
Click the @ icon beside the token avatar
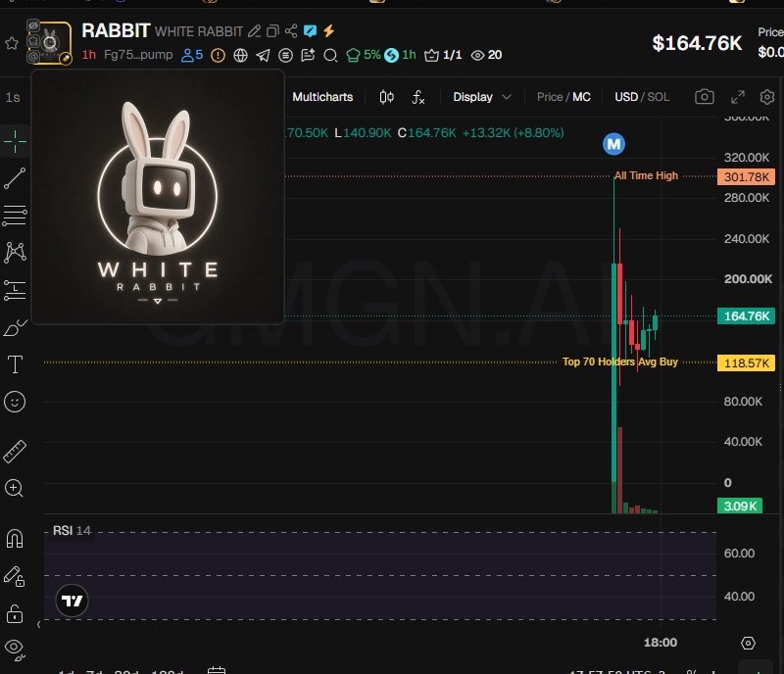(x=33, y=56)
